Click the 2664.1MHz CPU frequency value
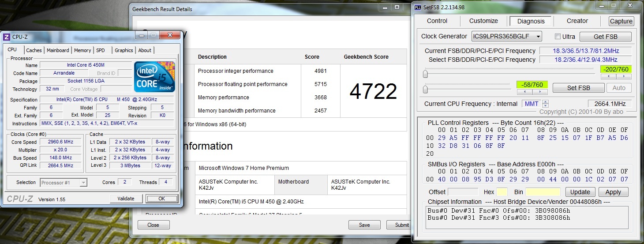This screenshot has height=244, width=644. [610, 104]
